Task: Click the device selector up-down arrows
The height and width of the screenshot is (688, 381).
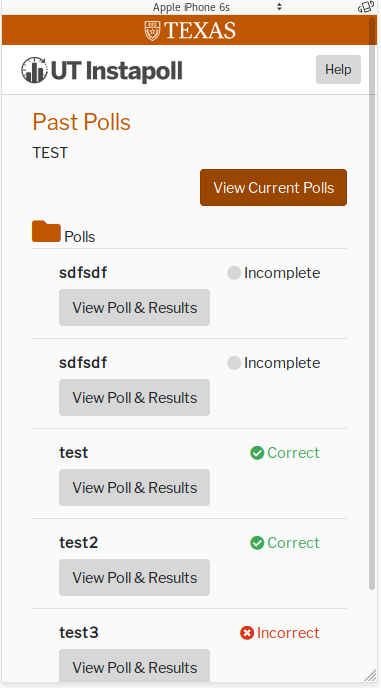Action: pos(279,7)
